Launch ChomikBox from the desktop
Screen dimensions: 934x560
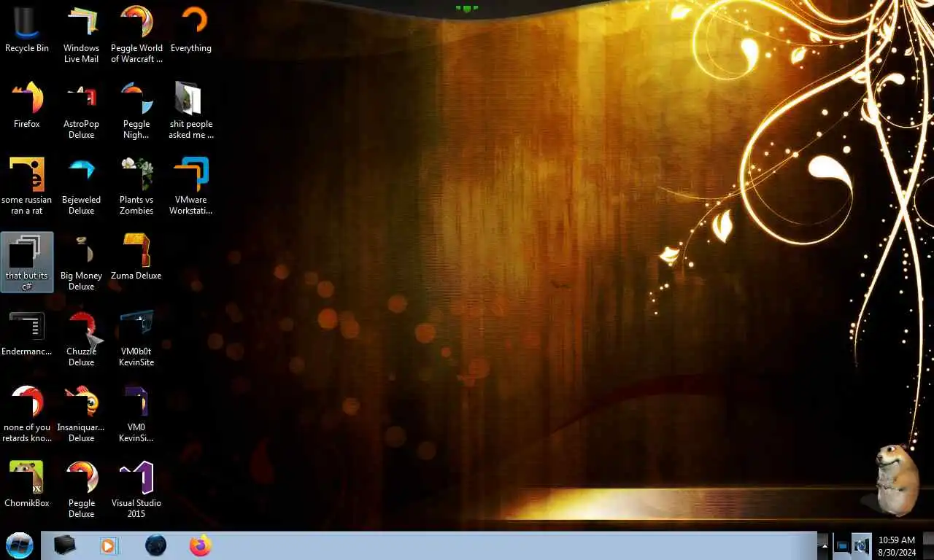tap(27, 485)
